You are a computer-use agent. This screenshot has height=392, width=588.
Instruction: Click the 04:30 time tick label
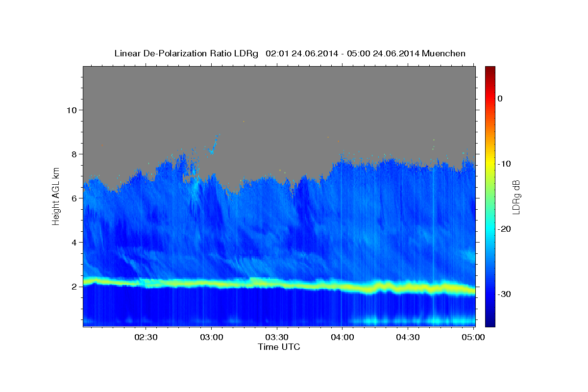pos(408,337)
